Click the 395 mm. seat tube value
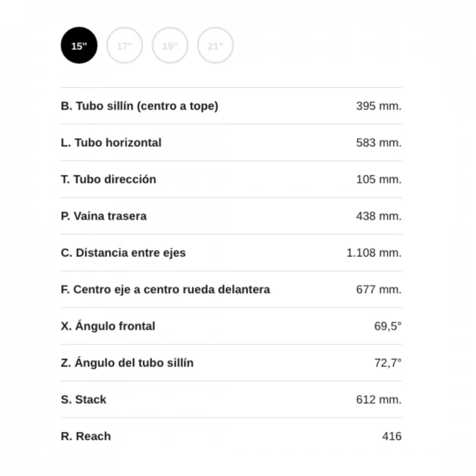This screenshot has width=476, height=476. [378, 106]
